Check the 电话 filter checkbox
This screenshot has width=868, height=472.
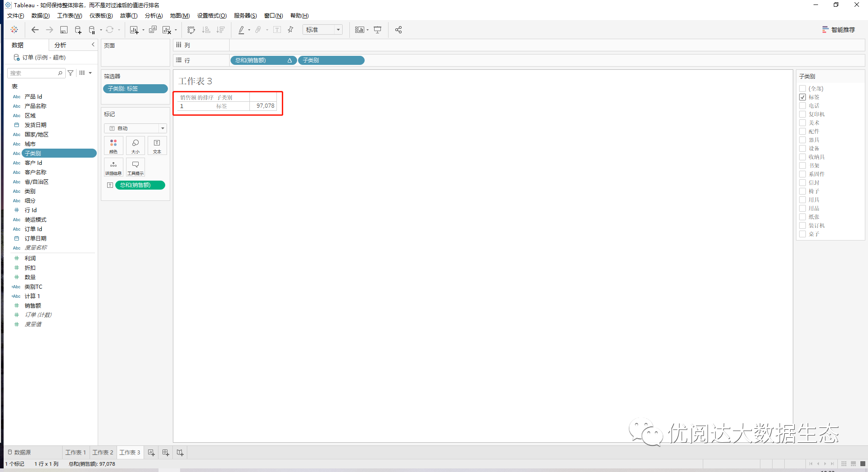click(x=802, y=106)
